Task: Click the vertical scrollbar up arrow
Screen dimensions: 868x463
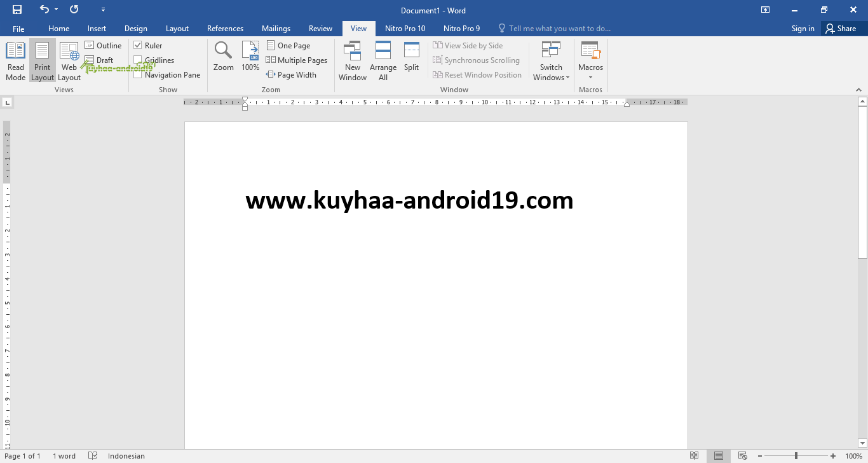Action: click(862, 101)
